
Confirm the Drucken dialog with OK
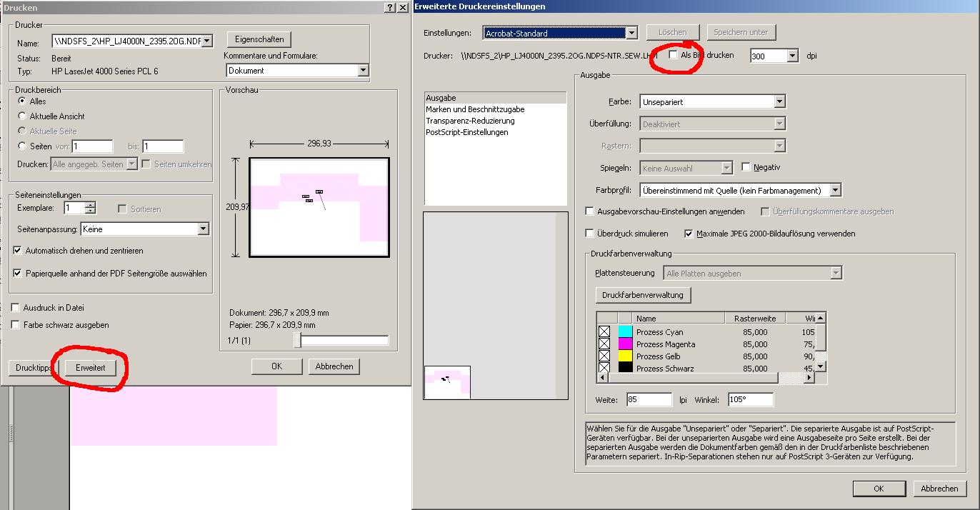pyautogui.click(x=276, y=366)
